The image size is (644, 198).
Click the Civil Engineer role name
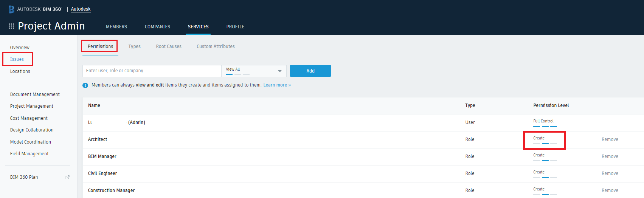point(102,173)
